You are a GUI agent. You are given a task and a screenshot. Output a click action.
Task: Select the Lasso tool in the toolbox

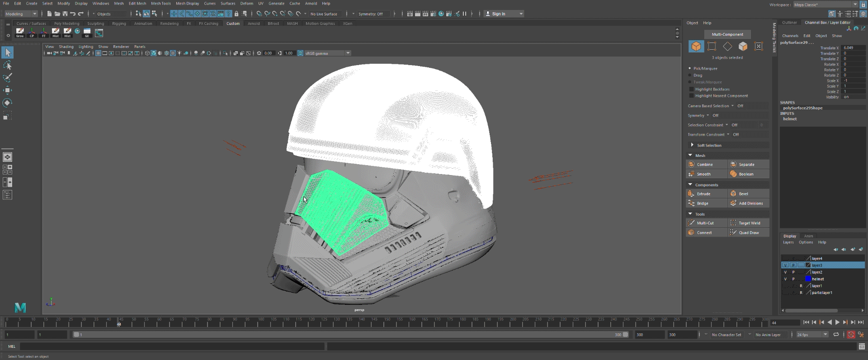click(x=7, y=66)
